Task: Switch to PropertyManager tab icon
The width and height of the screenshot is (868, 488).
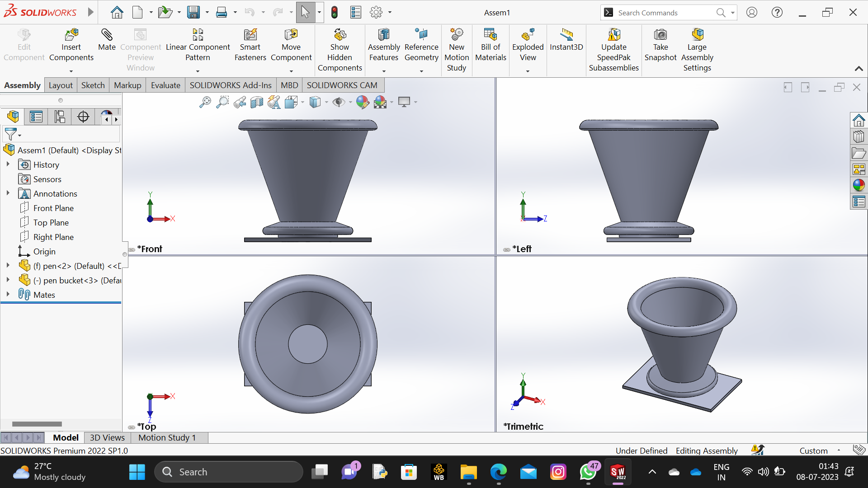Action: pos(36,117)
